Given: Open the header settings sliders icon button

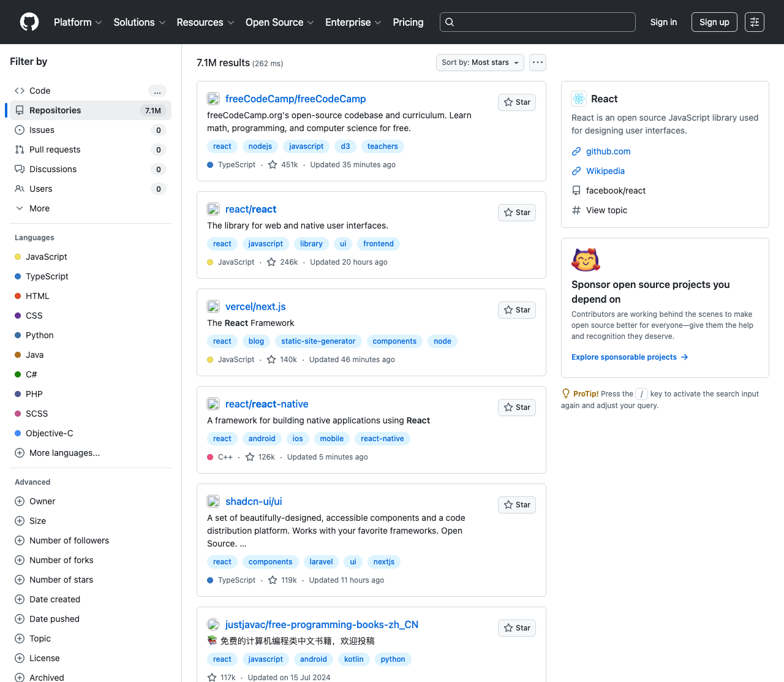Looking at the screenshot, I should [755, 22].
